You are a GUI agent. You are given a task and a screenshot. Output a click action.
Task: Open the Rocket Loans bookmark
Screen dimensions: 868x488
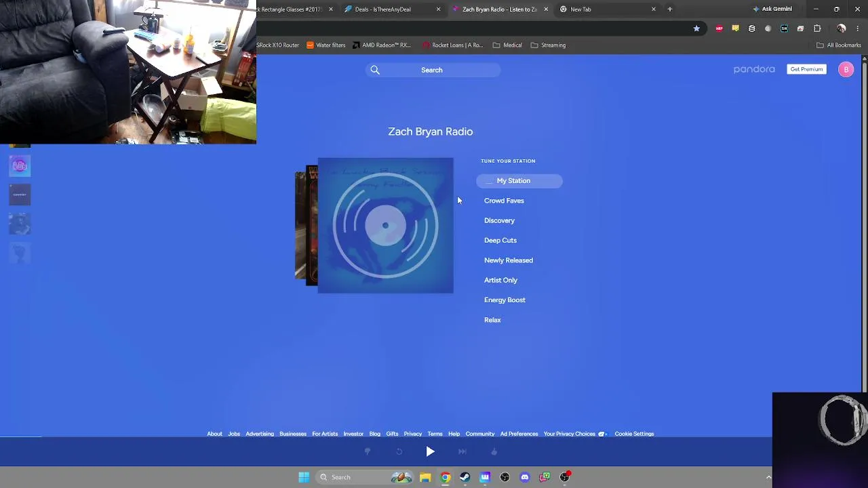coord(453,45)
